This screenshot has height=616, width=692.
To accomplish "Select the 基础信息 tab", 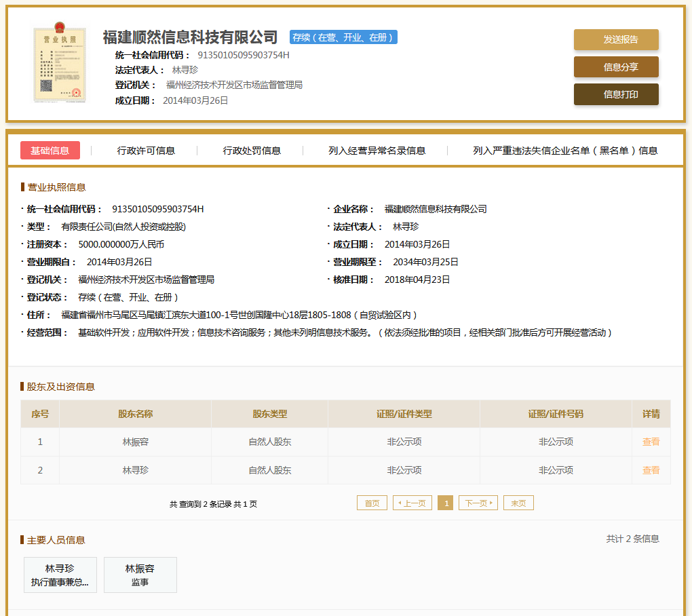I will [x=50, y=151].
